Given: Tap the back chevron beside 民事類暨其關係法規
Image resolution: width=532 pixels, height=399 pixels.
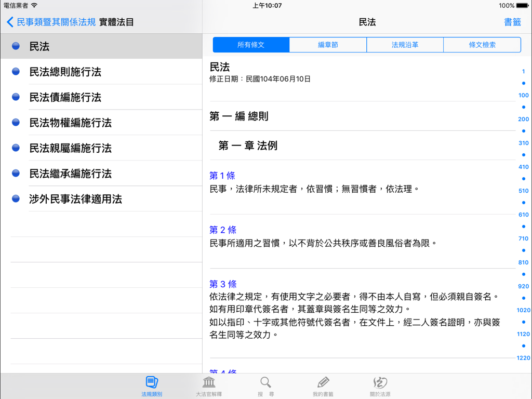Looking at the screenshot, I should (x=11, y=22).
